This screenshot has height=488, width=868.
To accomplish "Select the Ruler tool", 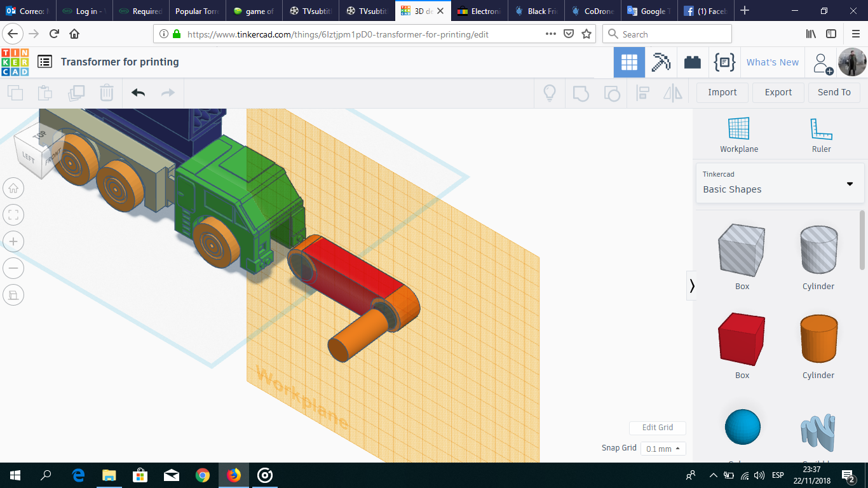I will 821,135.
